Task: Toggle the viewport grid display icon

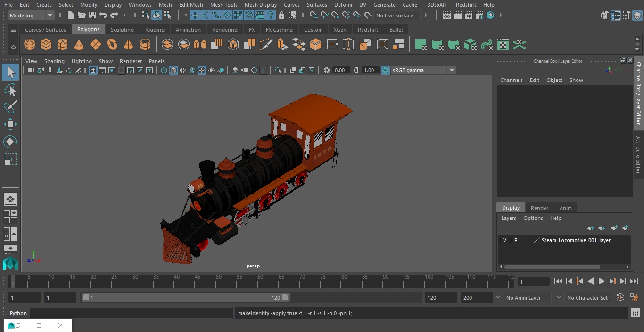Action: coord(92,70)
